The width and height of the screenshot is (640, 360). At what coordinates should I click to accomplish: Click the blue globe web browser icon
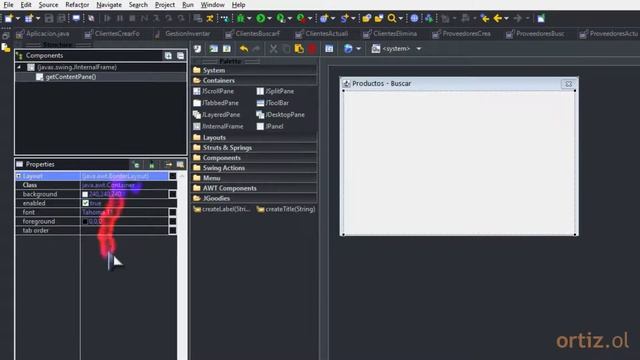(x=414, y=18)
